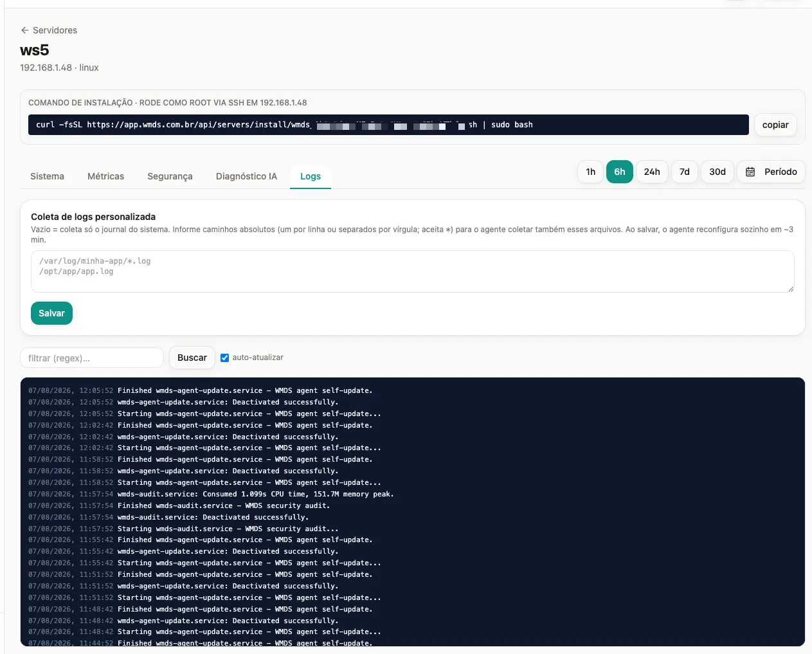
Task: Set time range to 1h
Action: tap(590, 172)
